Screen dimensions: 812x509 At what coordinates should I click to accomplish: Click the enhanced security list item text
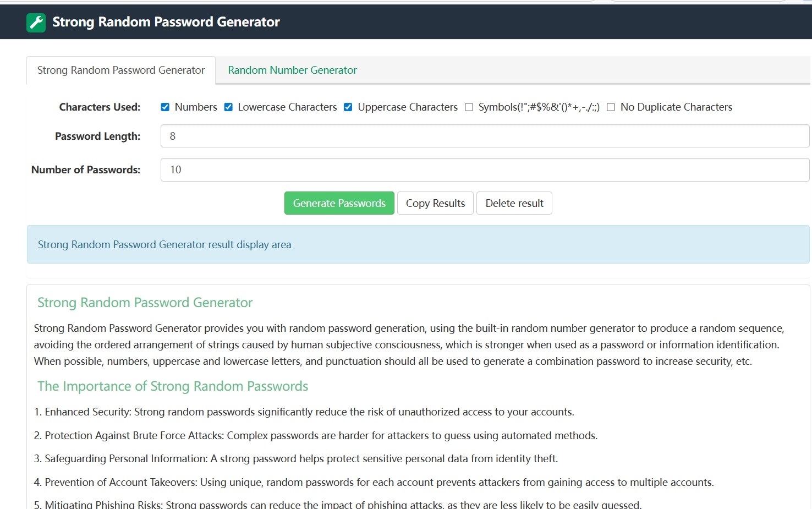coord(304,412)
